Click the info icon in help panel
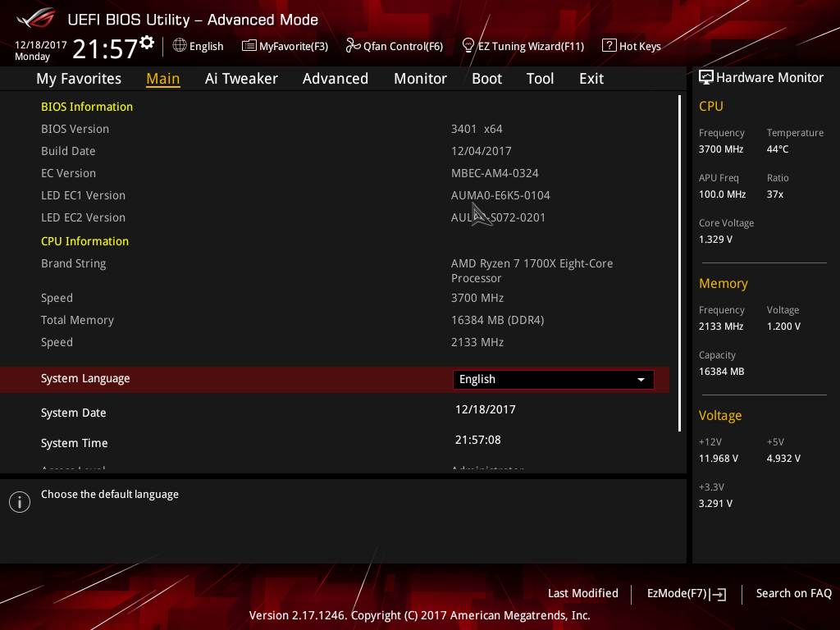840x630 pixels. (20, 502)
